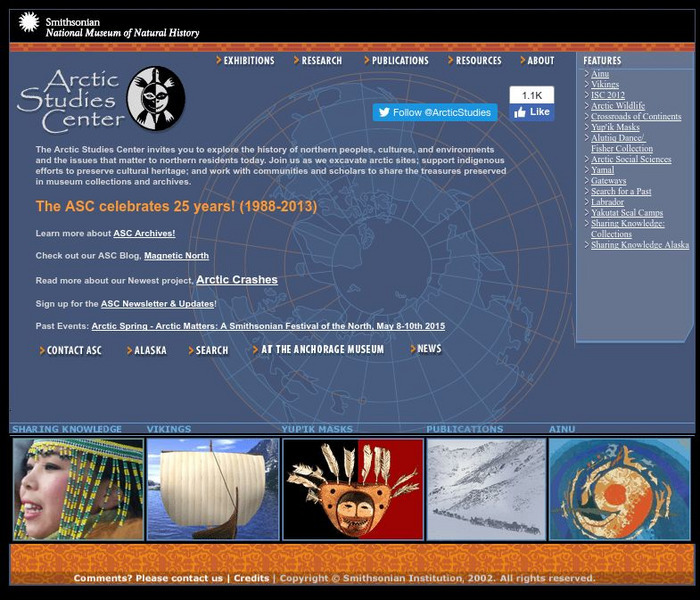
Task: Click the Arctic Studies Center mask emblem
Action: 156,98
